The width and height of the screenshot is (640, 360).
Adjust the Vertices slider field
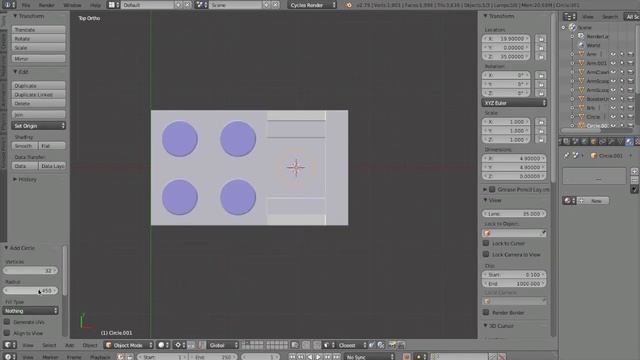click(31, 271)
